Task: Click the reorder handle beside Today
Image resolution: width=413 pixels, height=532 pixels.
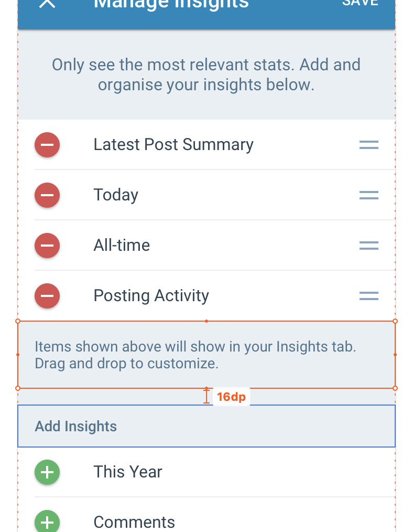Action: [x=369, y=195]
